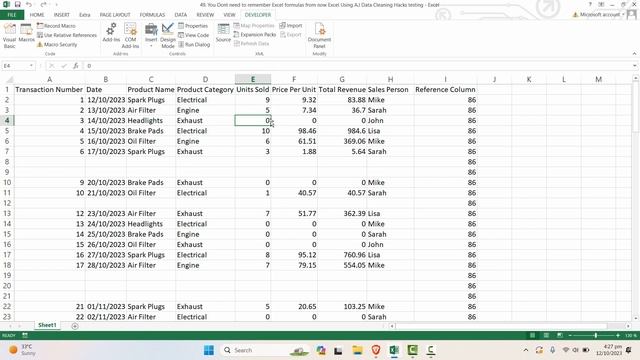Toggle Use Relative References
The height and width of the screenshot is (360, 640).
(67, 35)
